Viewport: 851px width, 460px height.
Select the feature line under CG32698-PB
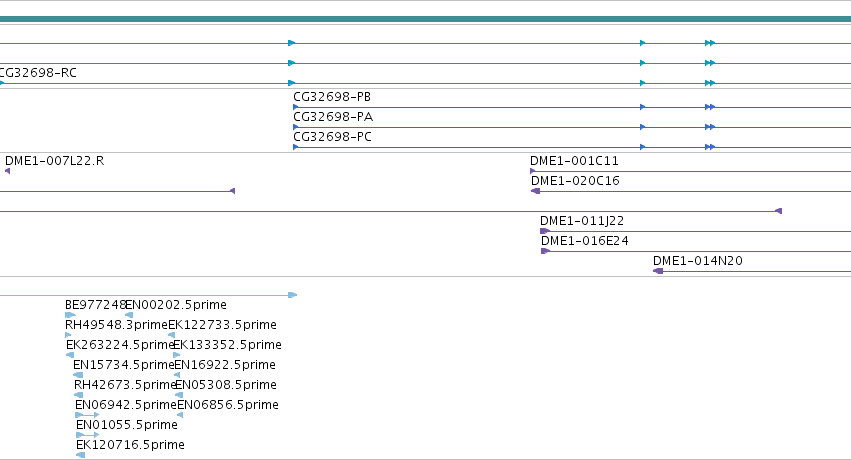(572, 107)
